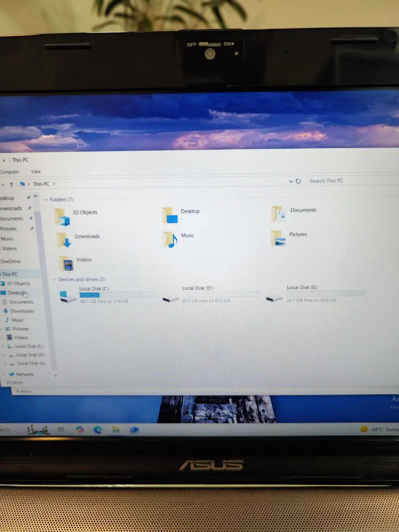
Task: Click the search highlight image in taskbar
Action: [38, 430]
